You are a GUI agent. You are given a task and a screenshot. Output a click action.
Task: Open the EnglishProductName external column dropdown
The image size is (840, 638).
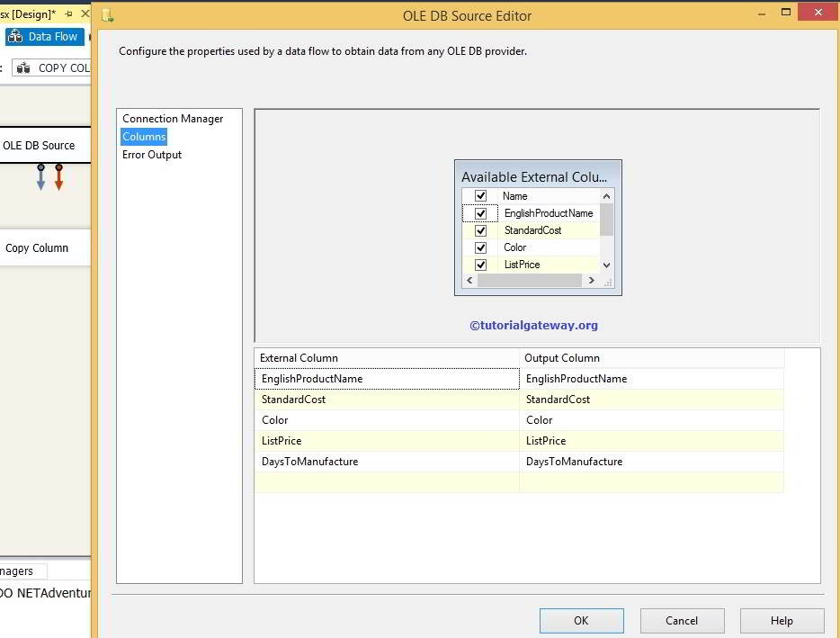tap(387, 378)
